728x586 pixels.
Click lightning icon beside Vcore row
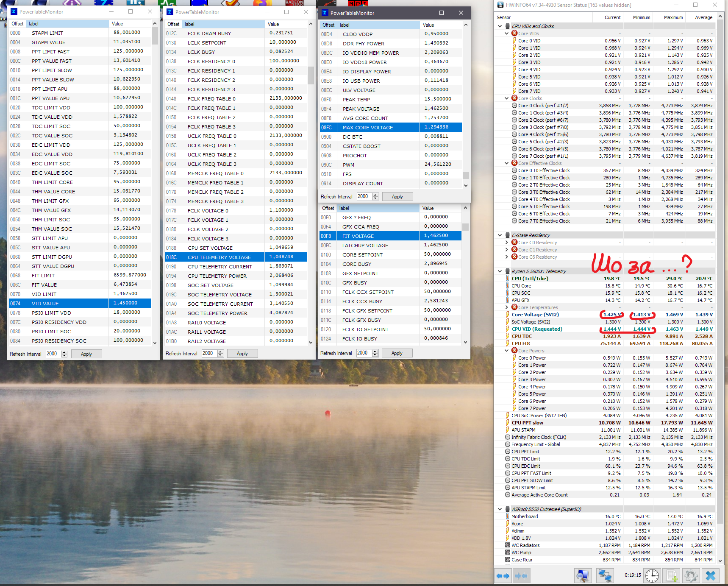click(x=507, y=524)
